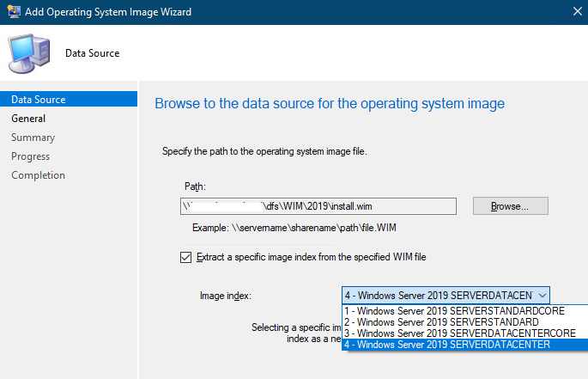The image size is (588, 379).
Task: Select the Summary step in sidebar
Action: [x=33, y=138]
